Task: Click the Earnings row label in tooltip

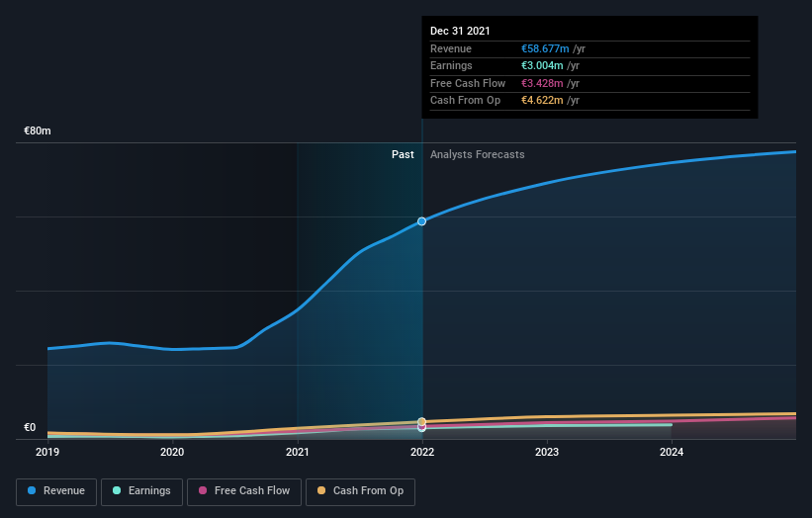Action: (x=451, y=65)
